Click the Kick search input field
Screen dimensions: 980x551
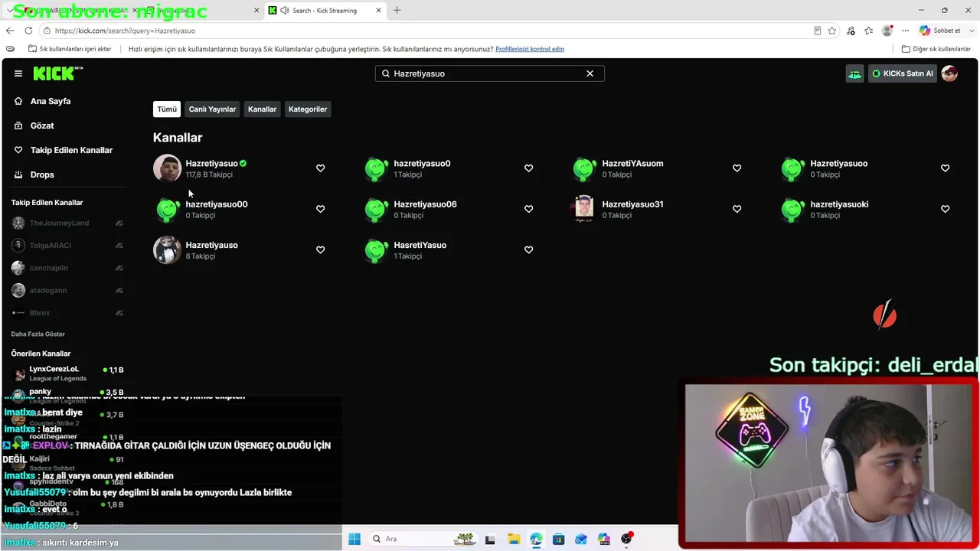pos(489,73)
